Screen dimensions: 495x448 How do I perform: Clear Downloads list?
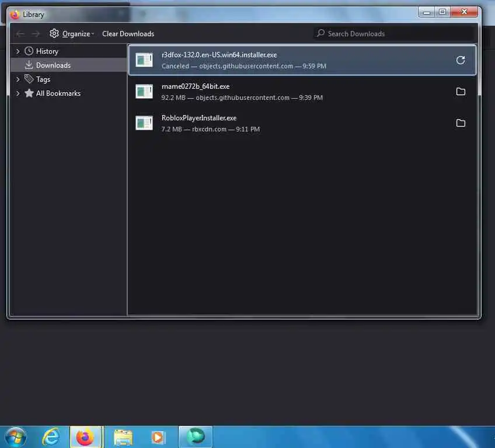[x=128, y=33]
